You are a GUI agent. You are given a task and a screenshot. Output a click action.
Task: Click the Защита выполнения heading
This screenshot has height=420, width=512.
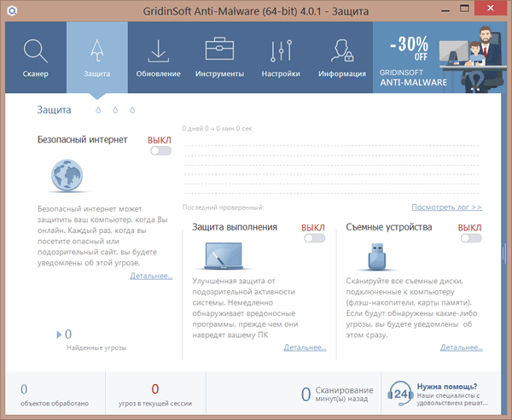coord(235,227)
